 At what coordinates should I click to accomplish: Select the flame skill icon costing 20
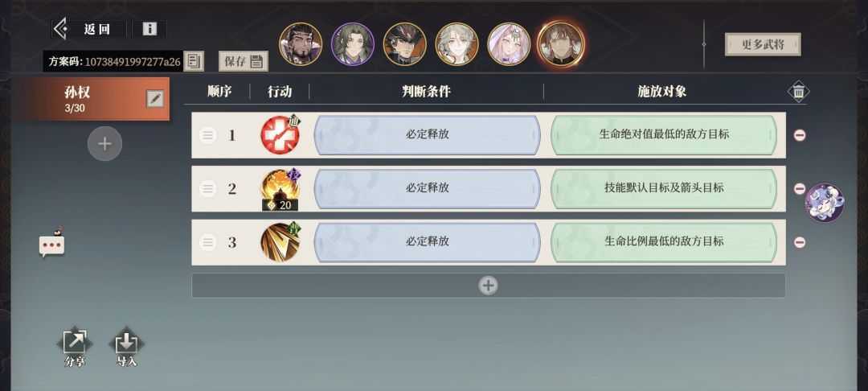pos(280,189)
